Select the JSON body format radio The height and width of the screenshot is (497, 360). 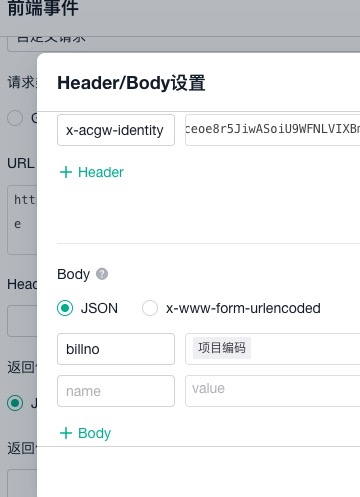(65, 308)
